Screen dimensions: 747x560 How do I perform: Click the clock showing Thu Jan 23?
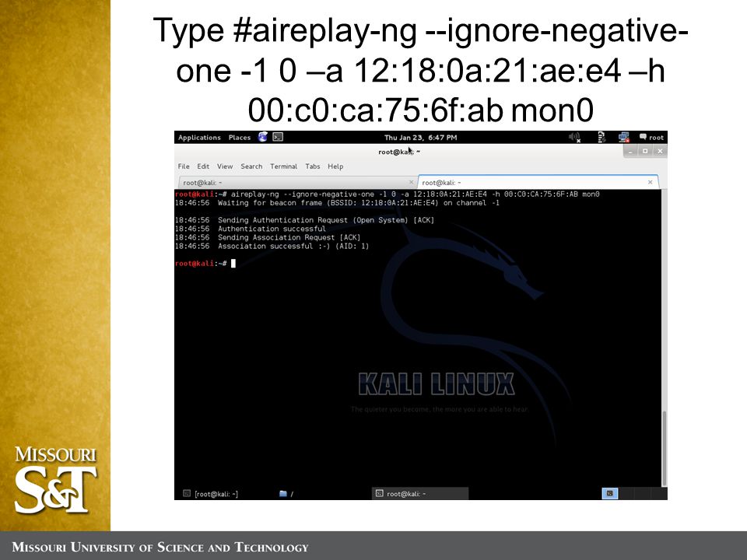(420, 137)
